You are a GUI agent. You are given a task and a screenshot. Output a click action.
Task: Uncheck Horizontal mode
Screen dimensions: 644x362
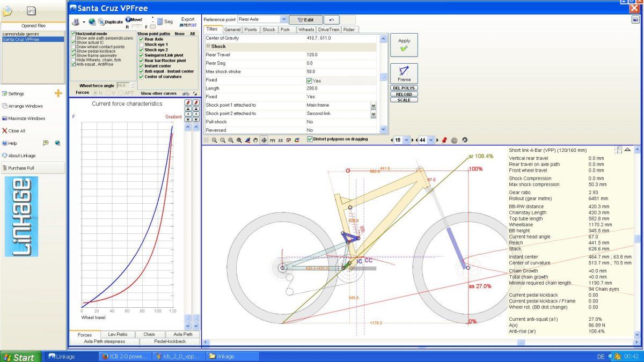pos(74,34)
